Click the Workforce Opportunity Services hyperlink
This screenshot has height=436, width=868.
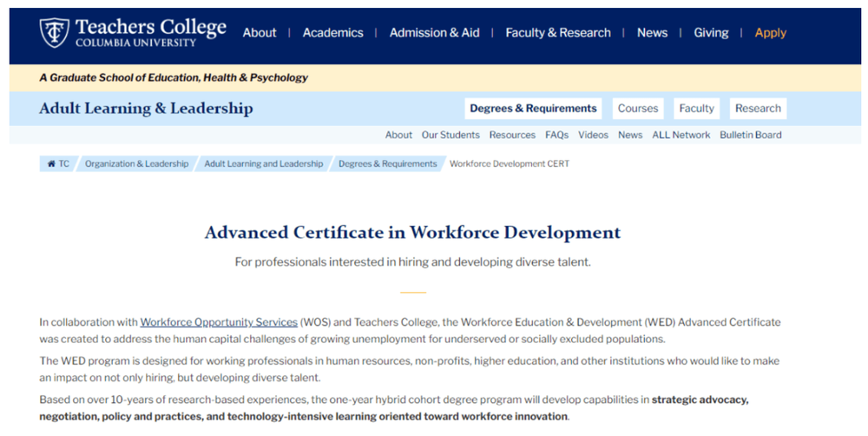pos(219,322)
